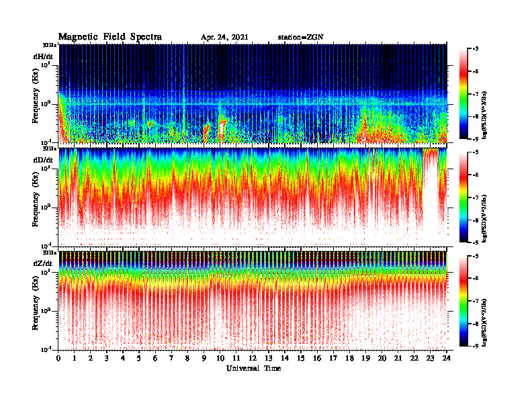Click hour '2' on the time axis
The height and width of the screenshot is (411, 532).
pyautogui.click(x=91, y=359)
